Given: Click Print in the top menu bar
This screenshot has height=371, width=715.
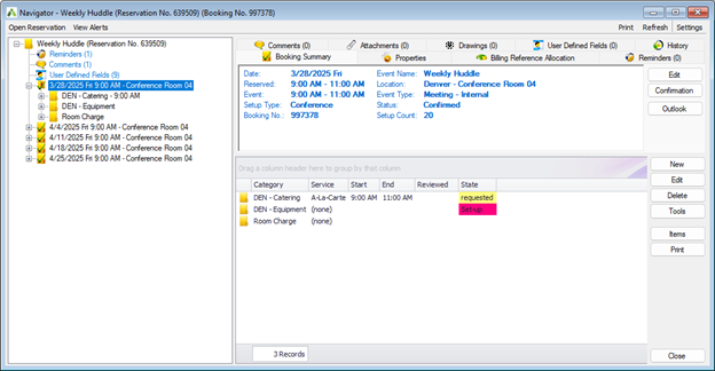Looking at the screenshot, I should coord(626,27).
